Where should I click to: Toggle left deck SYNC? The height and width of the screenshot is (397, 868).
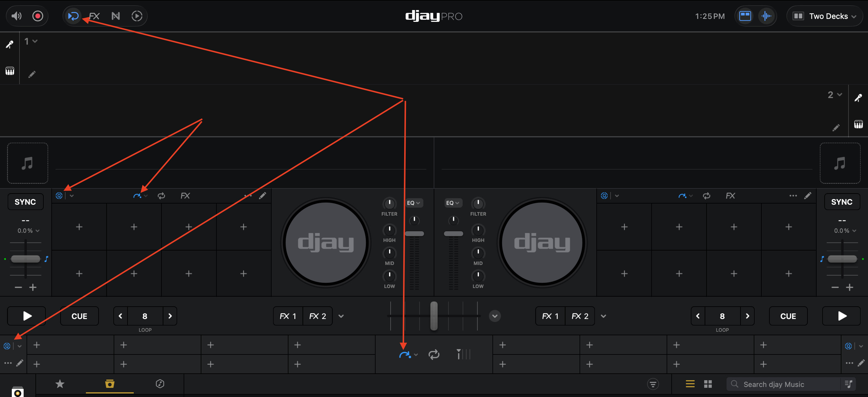tap(25, 202)
